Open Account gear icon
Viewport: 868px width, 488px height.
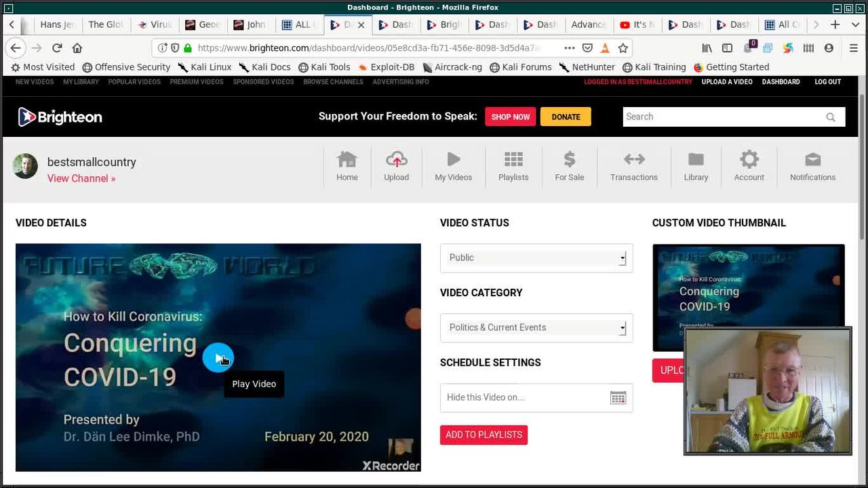pos(749,160)
